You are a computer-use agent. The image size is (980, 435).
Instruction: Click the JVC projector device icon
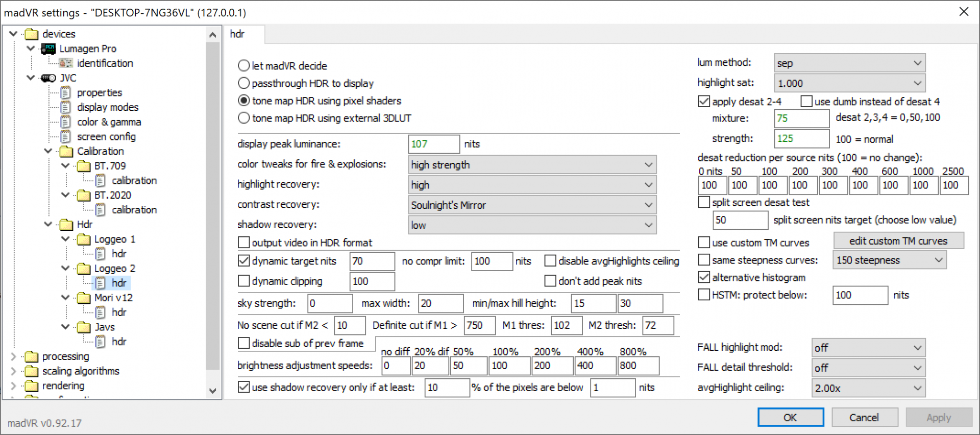(48, 78)
